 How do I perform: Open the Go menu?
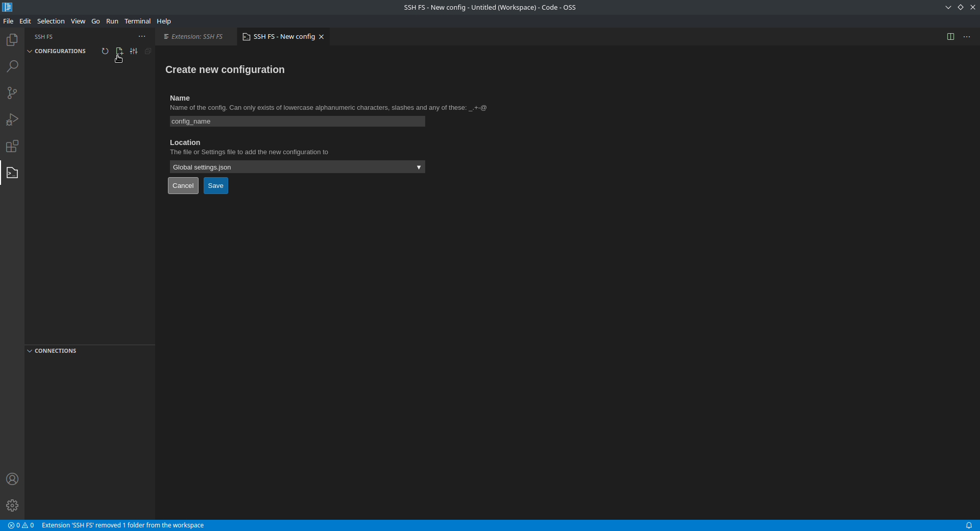(x=95, y=21)
